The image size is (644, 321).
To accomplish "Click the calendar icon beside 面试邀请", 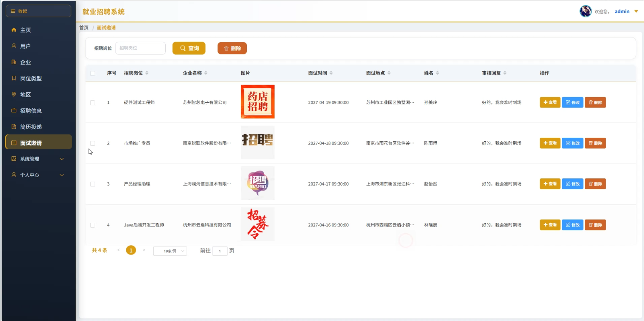I will (x=14, y=143).
